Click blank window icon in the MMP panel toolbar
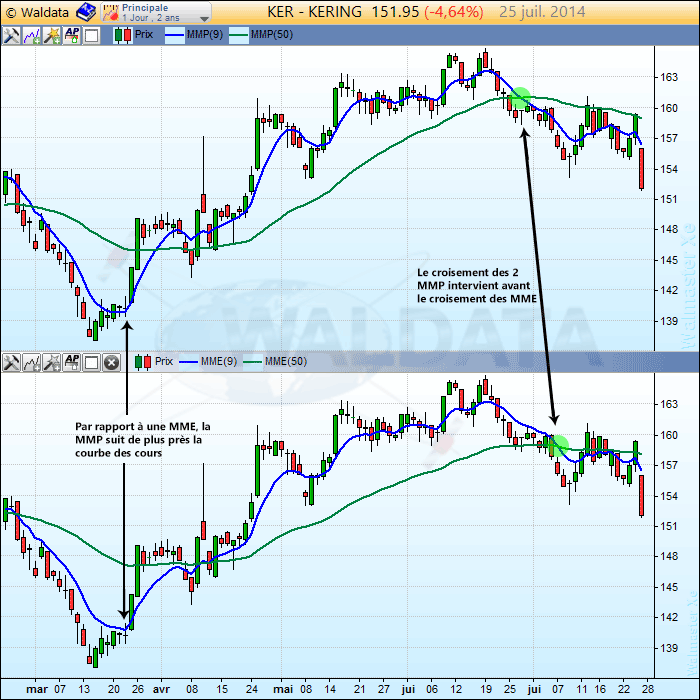 pos(92,35)
